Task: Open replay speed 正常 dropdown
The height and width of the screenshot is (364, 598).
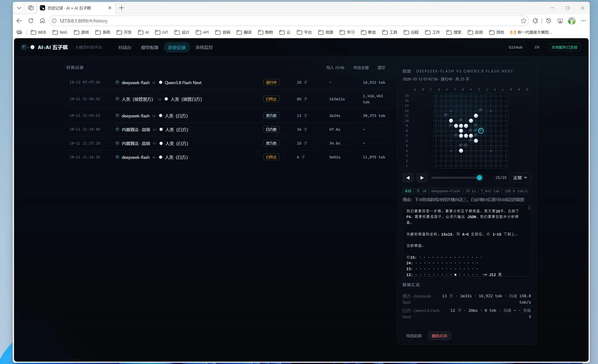Action: tap(520, 178)
